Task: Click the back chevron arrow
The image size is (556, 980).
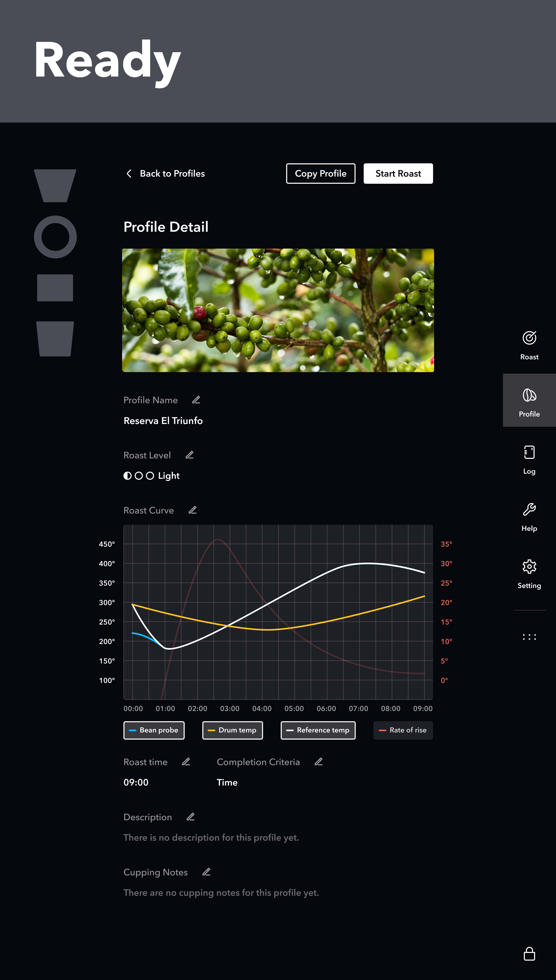Action: tap(129, 174)
